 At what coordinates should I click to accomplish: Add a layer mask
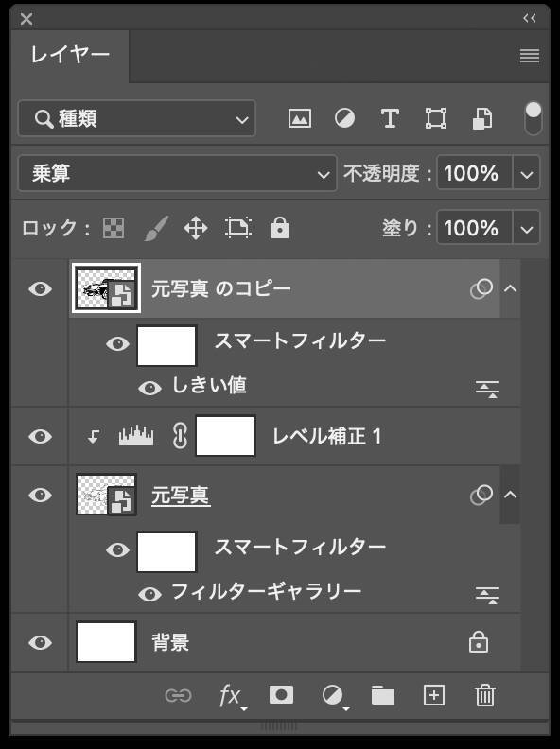(x=282, y=694)
